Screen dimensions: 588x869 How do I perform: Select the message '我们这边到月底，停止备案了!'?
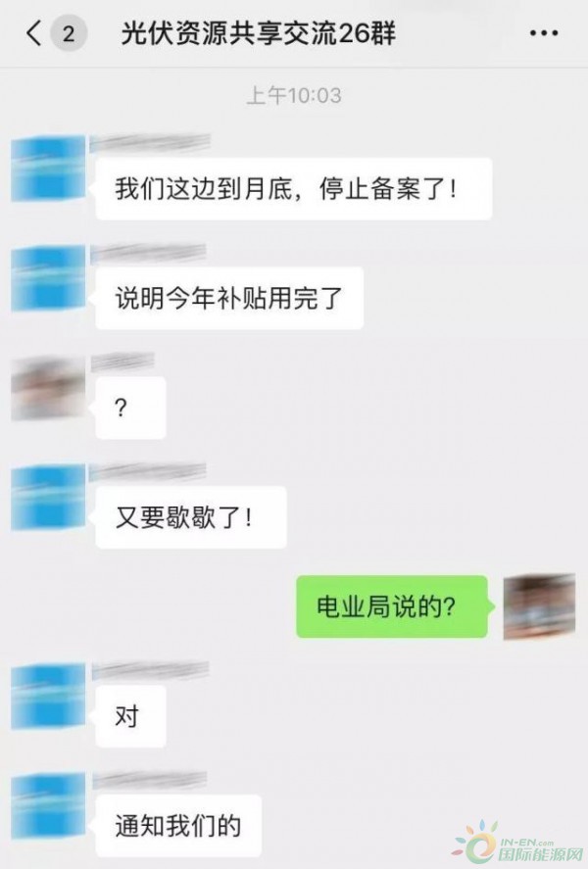(x=294, y=189)
